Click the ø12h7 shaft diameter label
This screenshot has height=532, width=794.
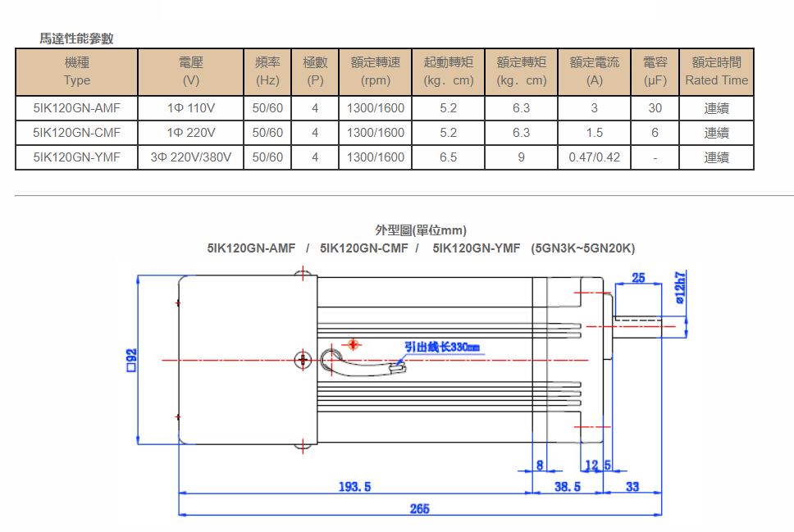pyautogui.click(x=680, y=288)
